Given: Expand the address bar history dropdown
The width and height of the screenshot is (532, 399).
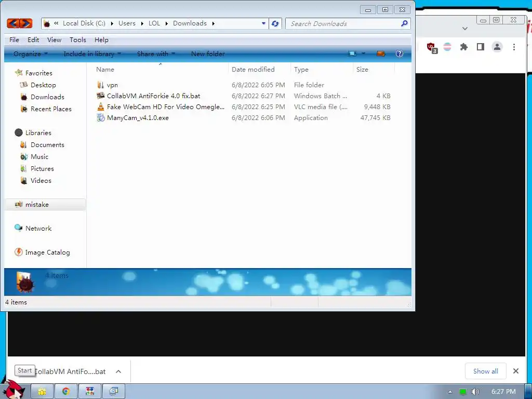Looking at the screenshot, I should [x=263, y=23].
